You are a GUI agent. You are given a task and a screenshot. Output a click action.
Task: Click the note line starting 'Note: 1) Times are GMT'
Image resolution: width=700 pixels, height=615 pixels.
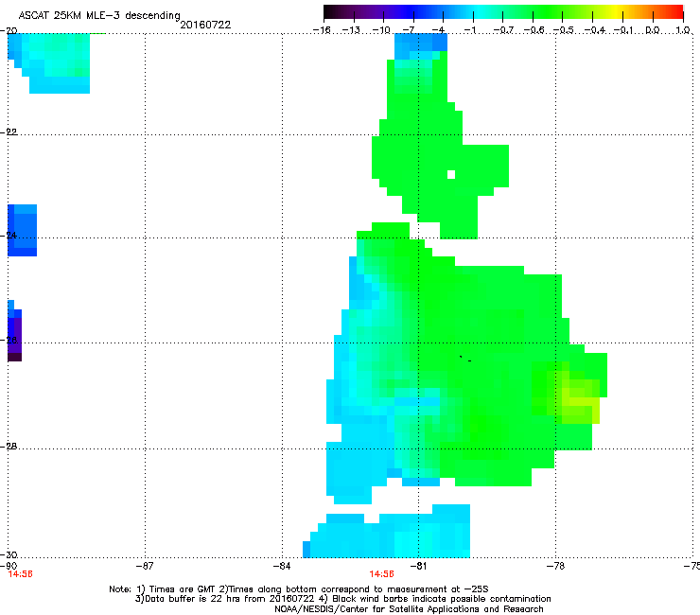tap(299, 589)
